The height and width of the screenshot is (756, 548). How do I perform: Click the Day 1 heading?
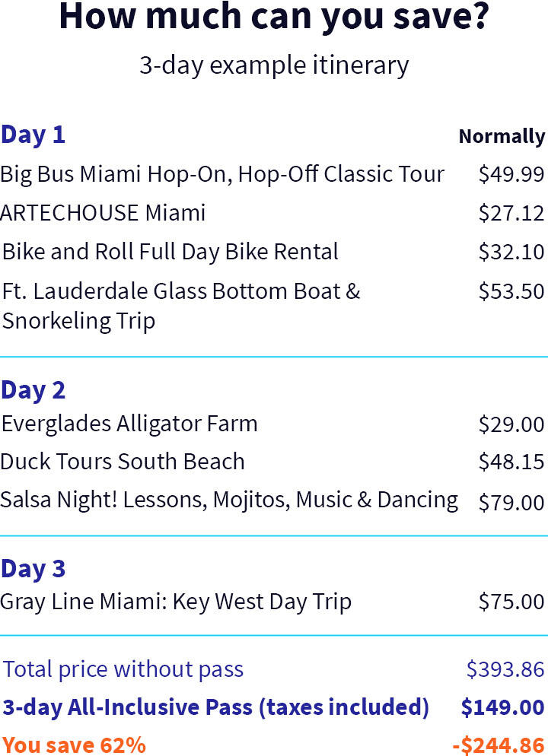click(x=33, y=135)
